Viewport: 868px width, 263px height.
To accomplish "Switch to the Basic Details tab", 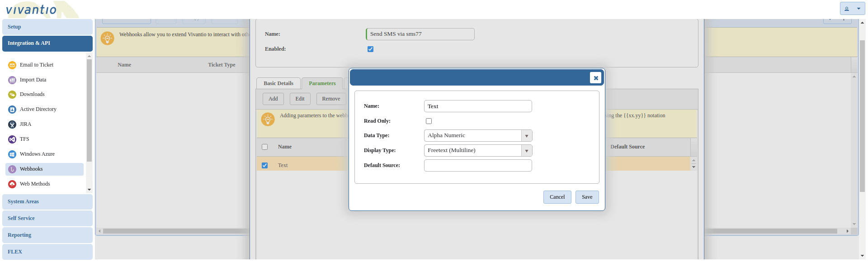I will click(278, 84).
